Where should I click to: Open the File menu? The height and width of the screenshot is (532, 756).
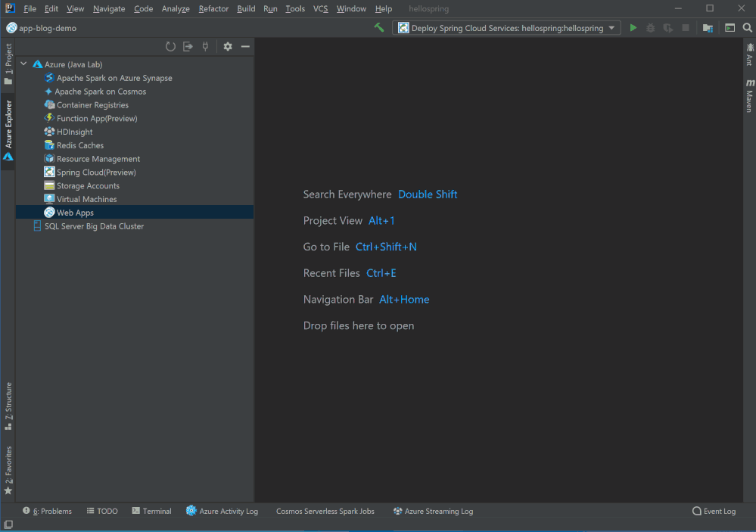tap(30, 8)
